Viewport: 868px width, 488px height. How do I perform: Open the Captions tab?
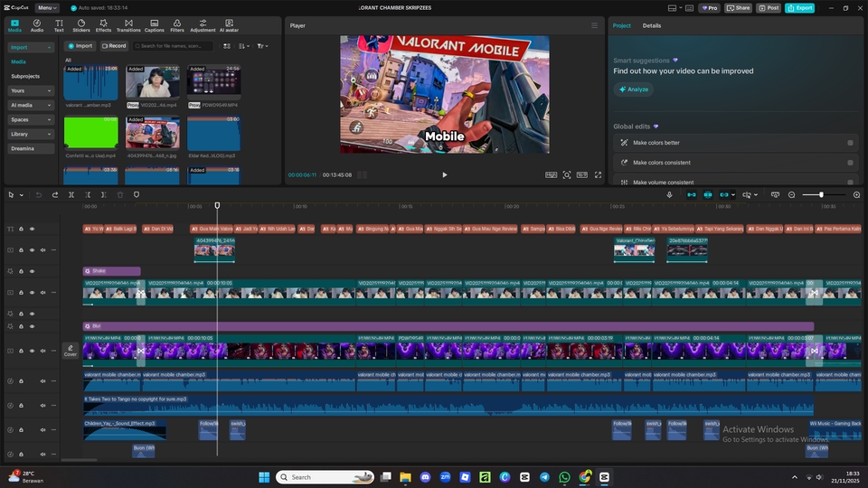click(155, 25)
